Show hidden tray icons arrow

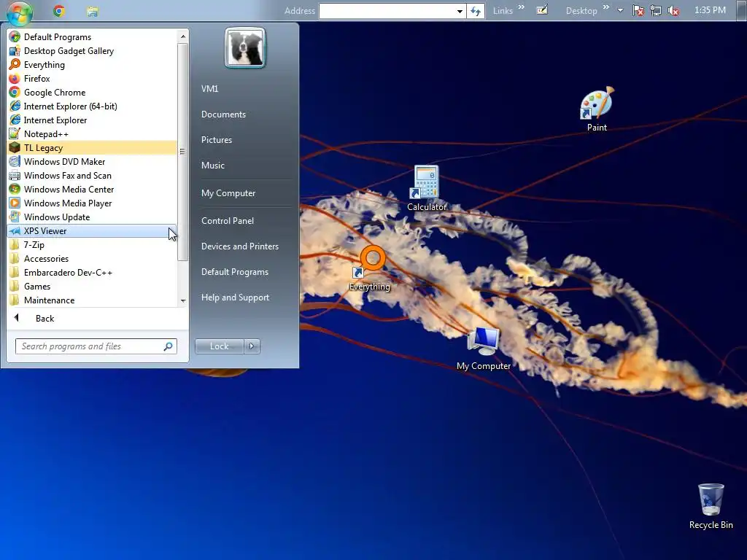(x=620, y=10)
